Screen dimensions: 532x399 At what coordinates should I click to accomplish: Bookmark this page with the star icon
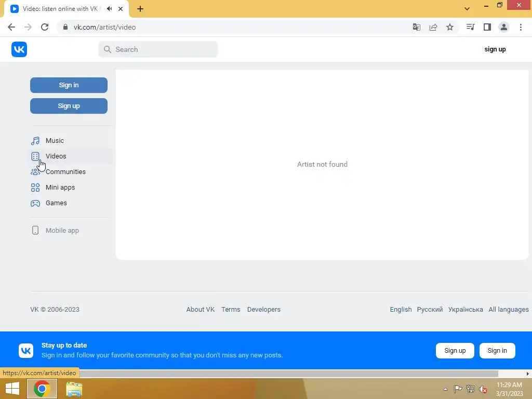pyautogui.click(x=450, y=27)
